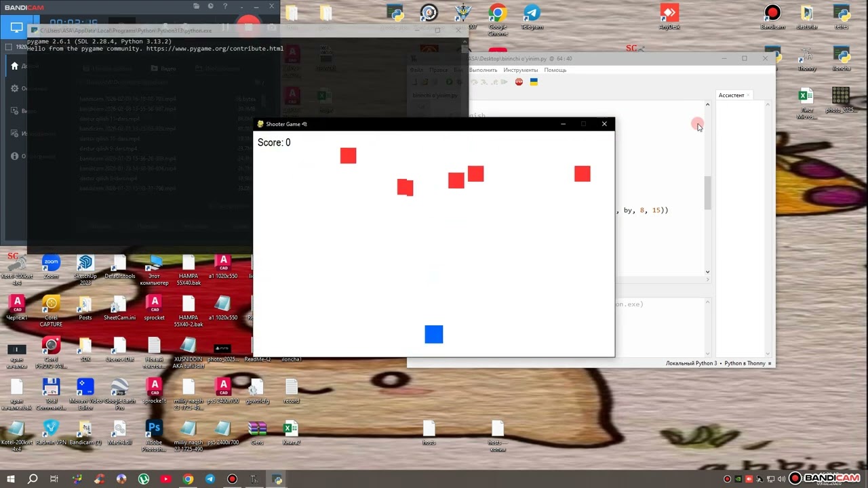This screenshot has width=868, height=488.
Task: Select the HAMPA 55X40-2.bak file
Action: coord(189,311)
